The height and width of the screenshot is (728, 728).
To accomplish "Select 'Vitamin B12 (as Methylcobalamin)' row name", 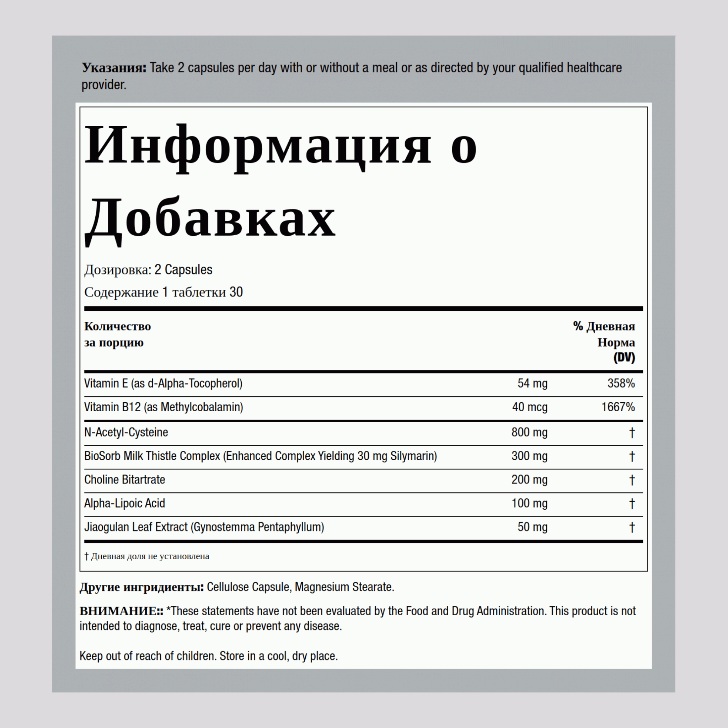I will point(164,407).
